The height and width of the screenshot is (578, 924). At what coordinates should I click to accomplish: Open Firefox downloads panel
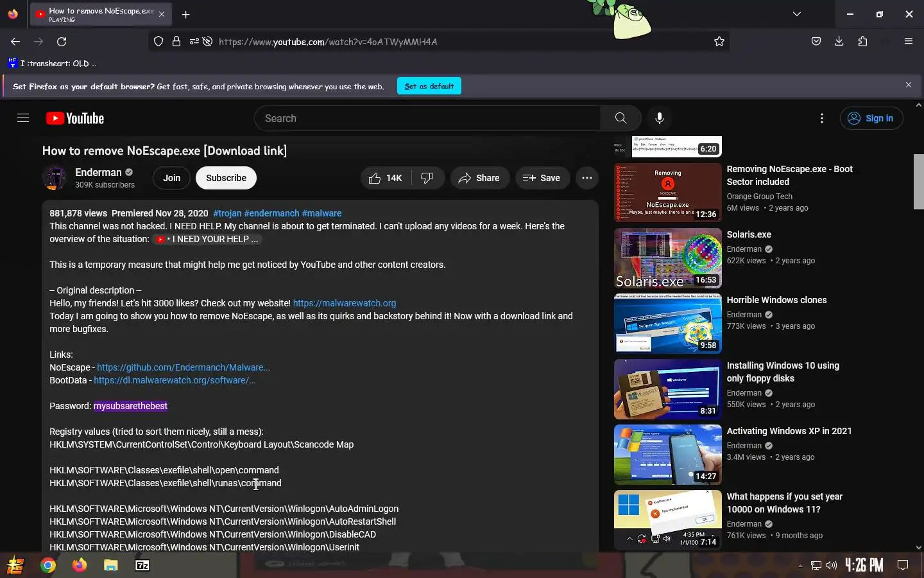point(839,42)
